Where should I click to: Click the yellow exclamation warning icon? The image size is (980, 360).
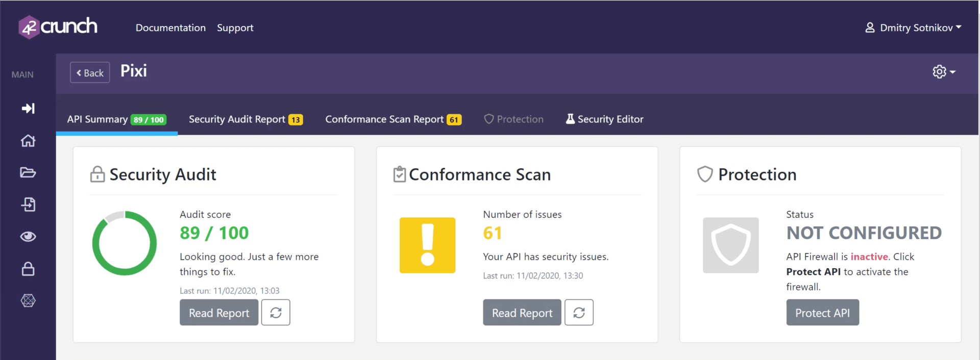point(427,245)
